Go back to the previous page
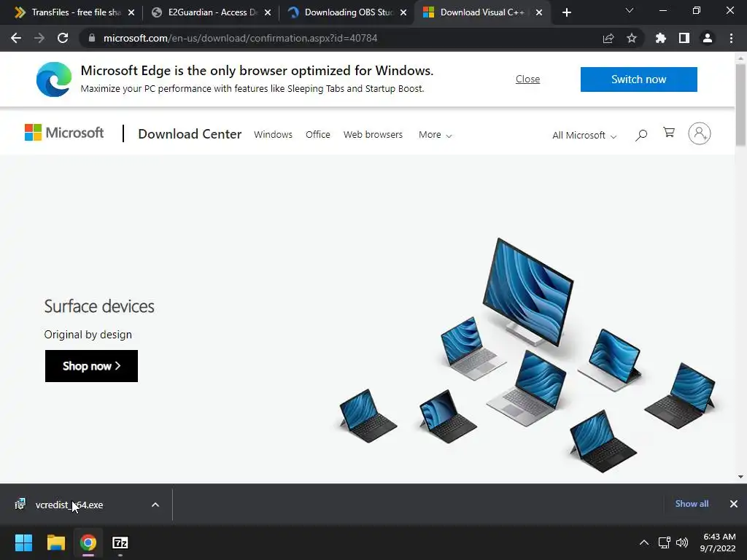Image resolution: width=747 pixels, height=560 pixels. 16,38
